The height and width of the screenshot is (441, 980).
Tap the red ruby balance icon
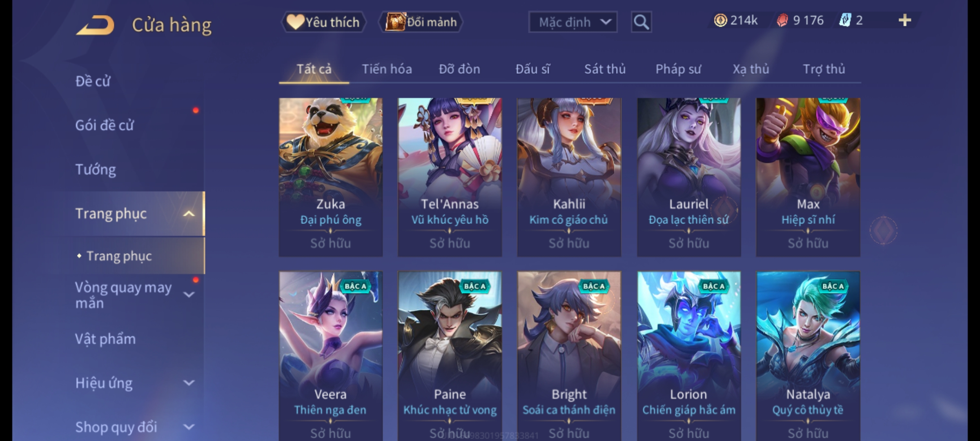[782, 20]
